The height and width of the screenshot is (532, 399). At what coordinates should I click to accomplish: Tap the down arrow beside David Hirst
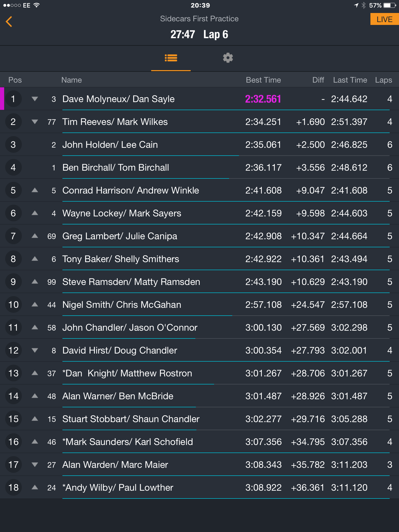click(x=35, y=350)
